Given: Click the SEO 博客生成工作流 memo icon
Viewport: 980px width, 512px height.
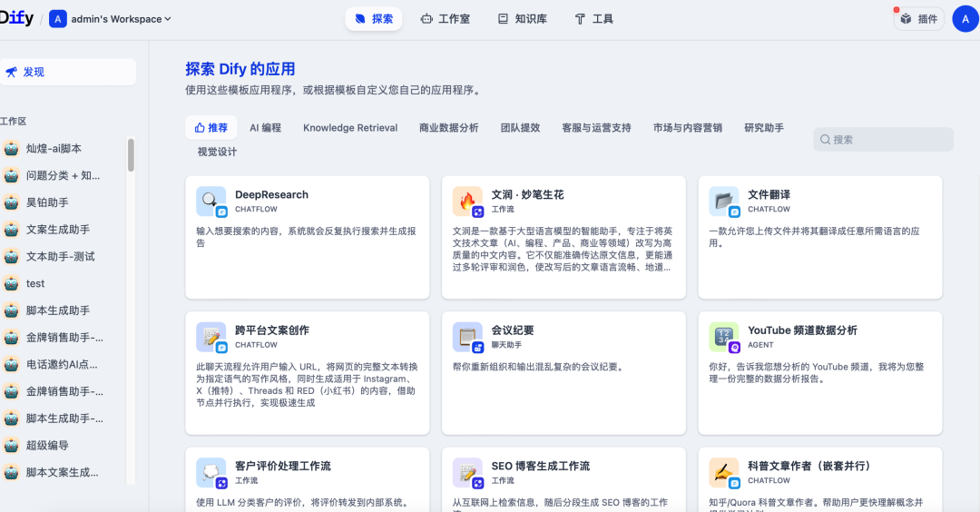Looking at the screenshot, I should point(467,473).
